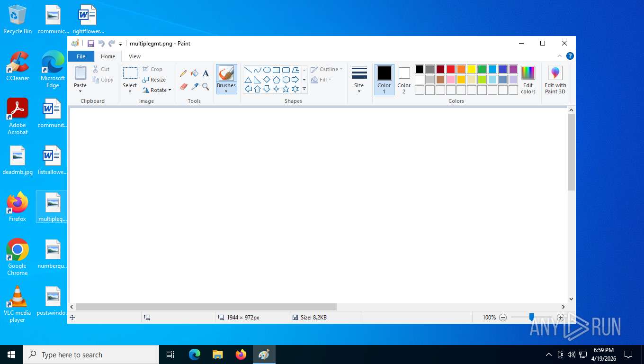Choose the Right arrow shape

(295, 80)
